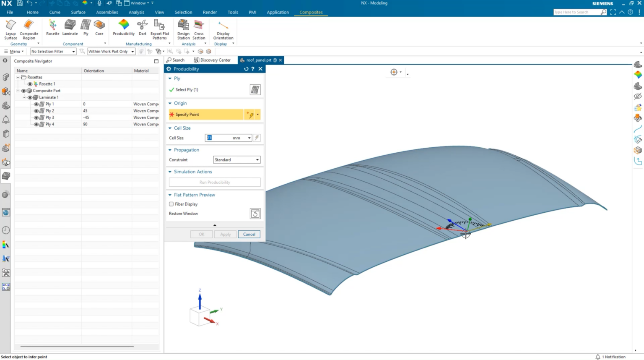The height and width of the screenshot is (360, 644).
Task: Open the Dart tool
Action: tap(142, 29)
